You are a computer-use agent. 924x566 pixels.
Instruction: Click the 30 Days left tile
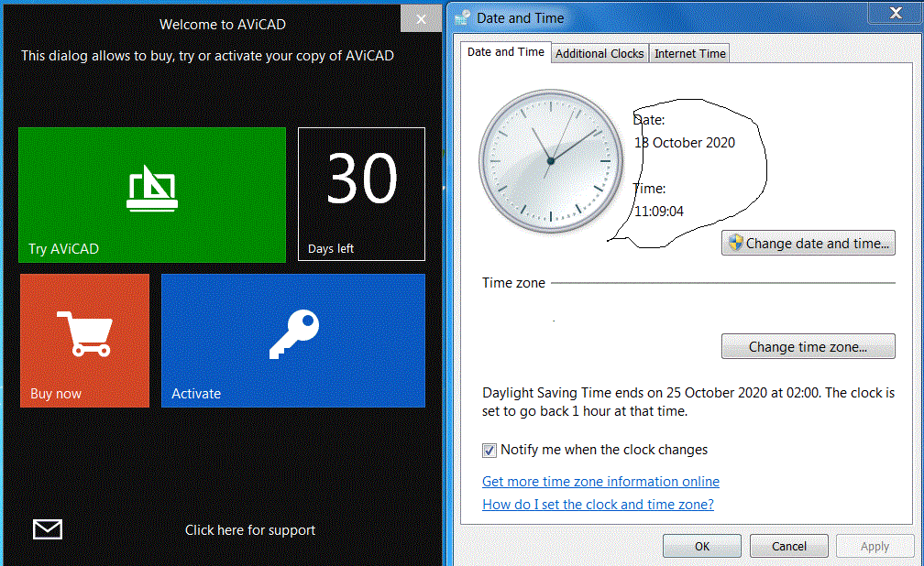(x=361, y=194)
